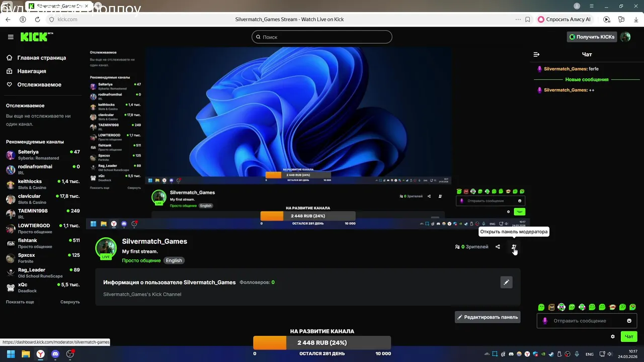This screenshot has width=644, height=362.
Task: Open TAEMIN1998 recommended channel
Action: point(43,214)
